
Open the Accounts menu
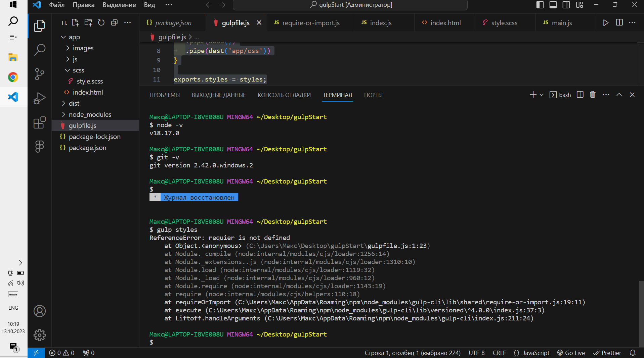40,311
